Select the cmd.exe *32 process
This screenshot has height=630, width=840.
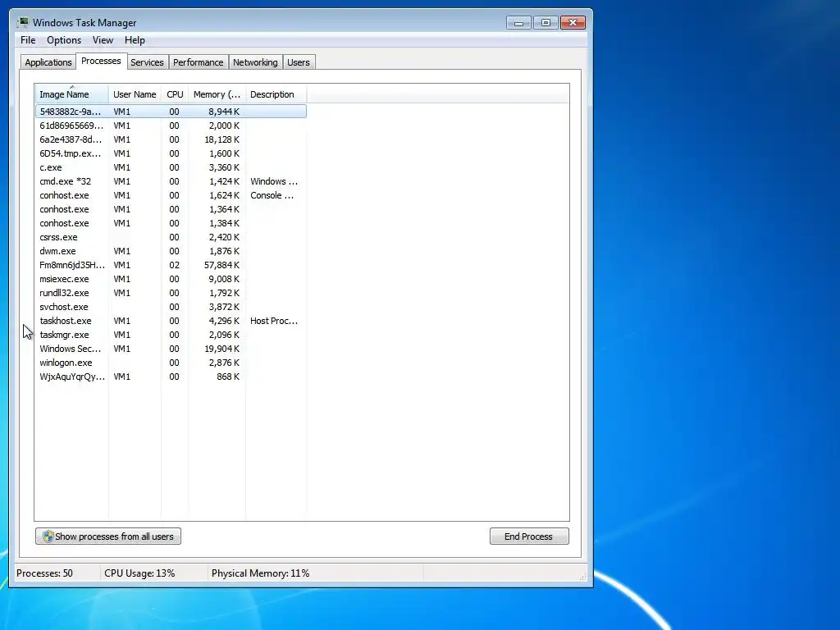tap(171, 181)
